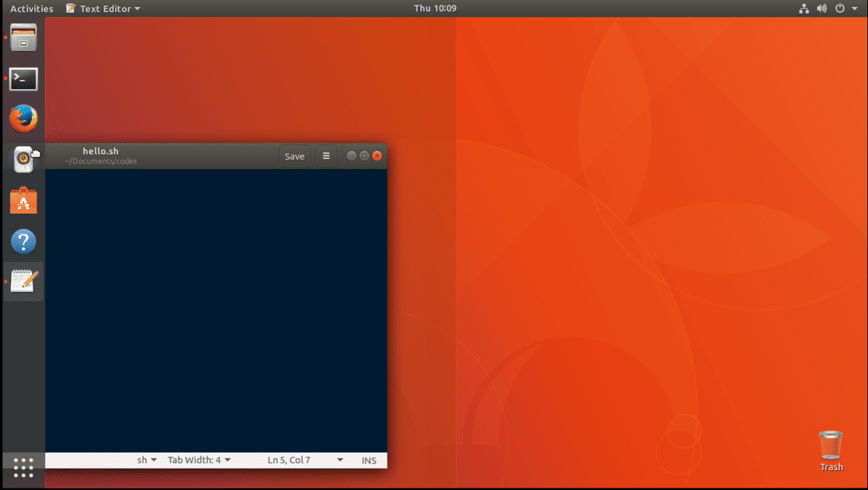Open the Activities overview
The width and height of the screenshot is (868, 490).
click(x=31, y=8)
